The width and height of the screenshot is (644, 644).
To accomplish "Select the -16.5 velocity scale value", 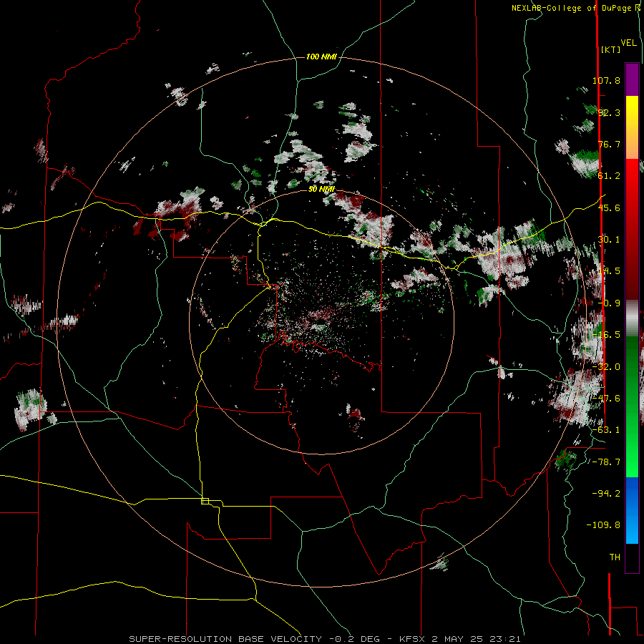I will coord(606,335).
